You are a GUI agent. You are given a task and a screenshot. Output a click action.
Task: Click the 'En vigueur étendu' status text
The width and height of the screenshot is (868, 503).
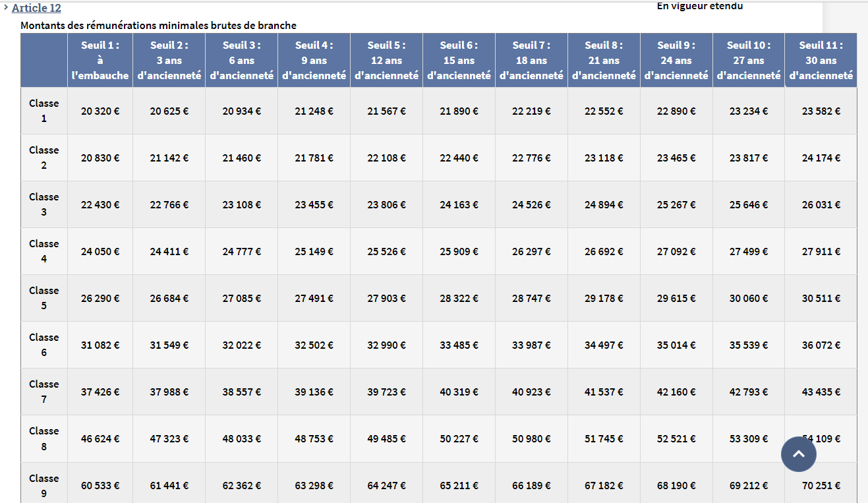(699, 7)
